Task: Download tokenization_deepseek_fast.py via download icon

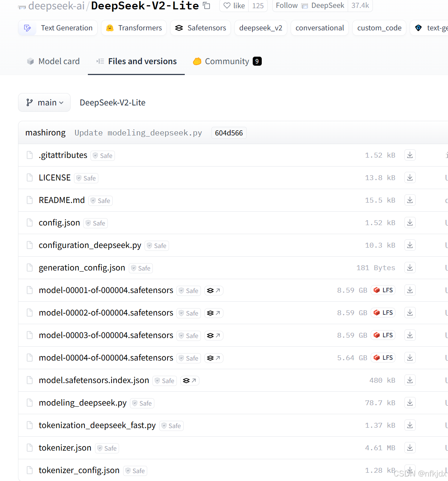Action: point(410,425)
